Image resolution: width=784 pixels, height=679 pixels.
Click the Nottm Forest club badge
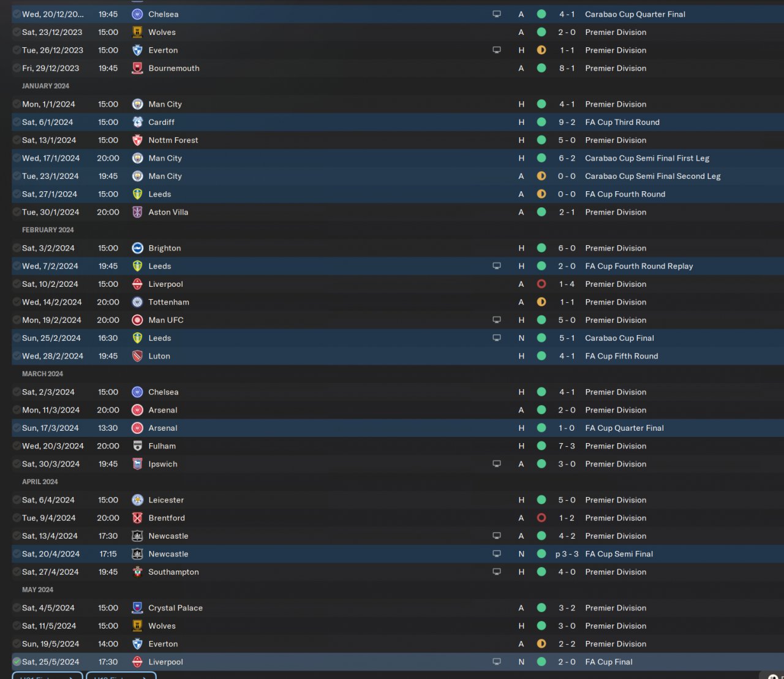[137, 140]
